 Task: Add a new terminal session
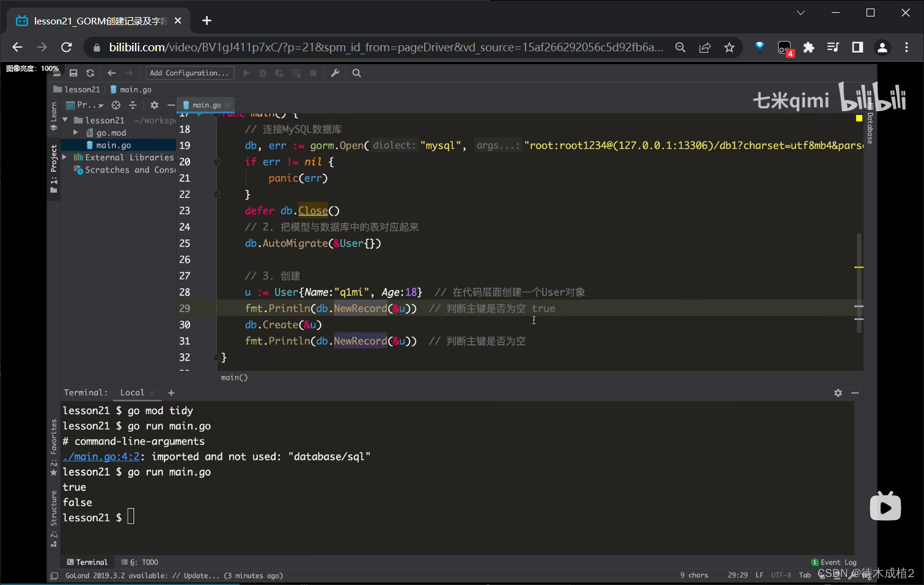click(x=171, y=393)
